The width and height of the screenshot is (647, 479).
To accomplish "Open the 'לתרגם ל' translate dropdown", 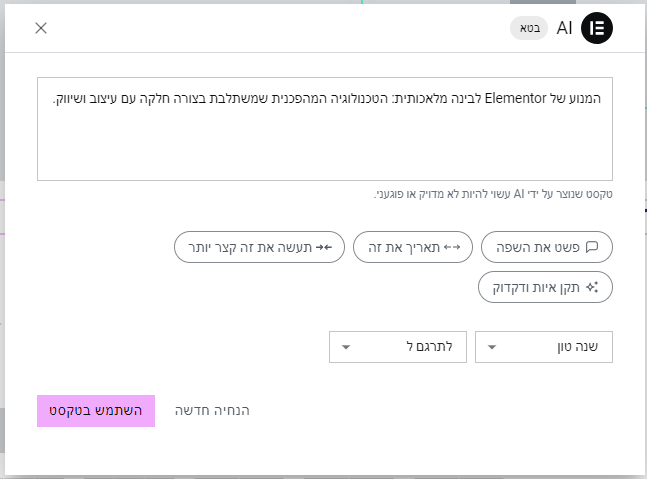I will click(397, 347).
